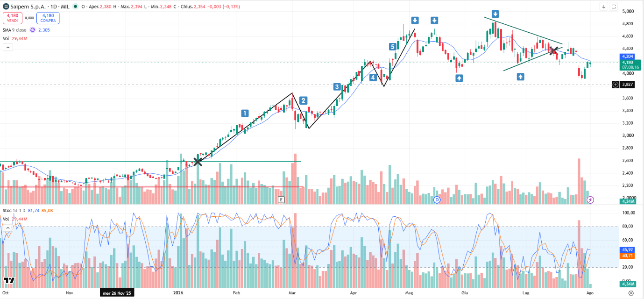Select the Vol legend in the main pane

[x=6, y=39]
